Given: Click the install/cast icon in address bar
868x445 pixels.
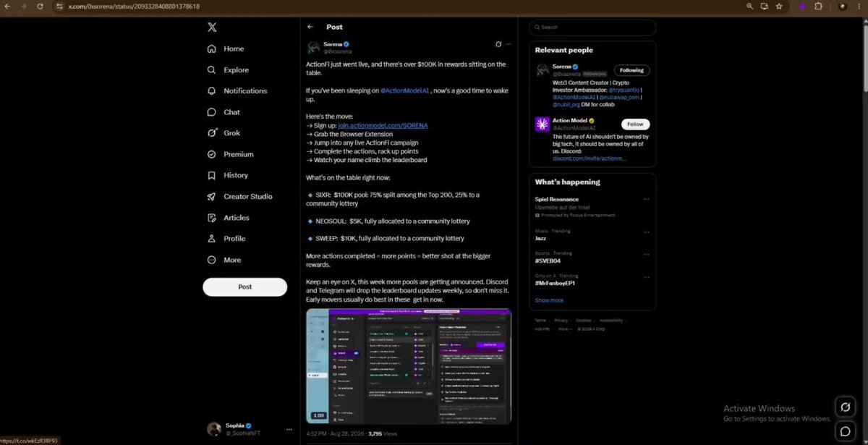Looking at the screenshot, I should click(765, 6).
